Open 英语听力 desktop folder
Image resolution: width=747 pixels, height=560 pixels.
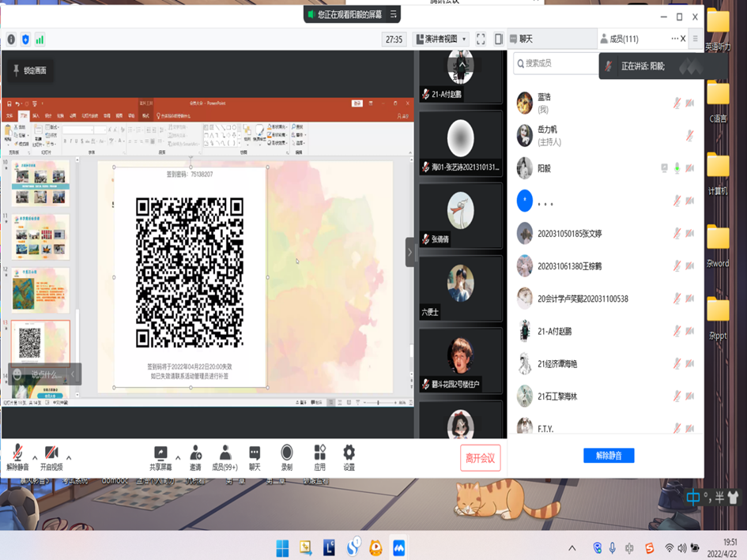718,29
